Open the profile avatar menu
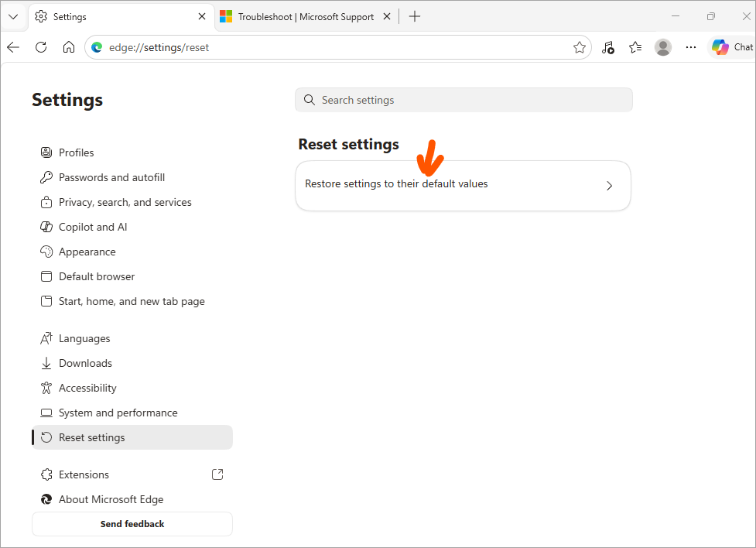 point(663,47)
